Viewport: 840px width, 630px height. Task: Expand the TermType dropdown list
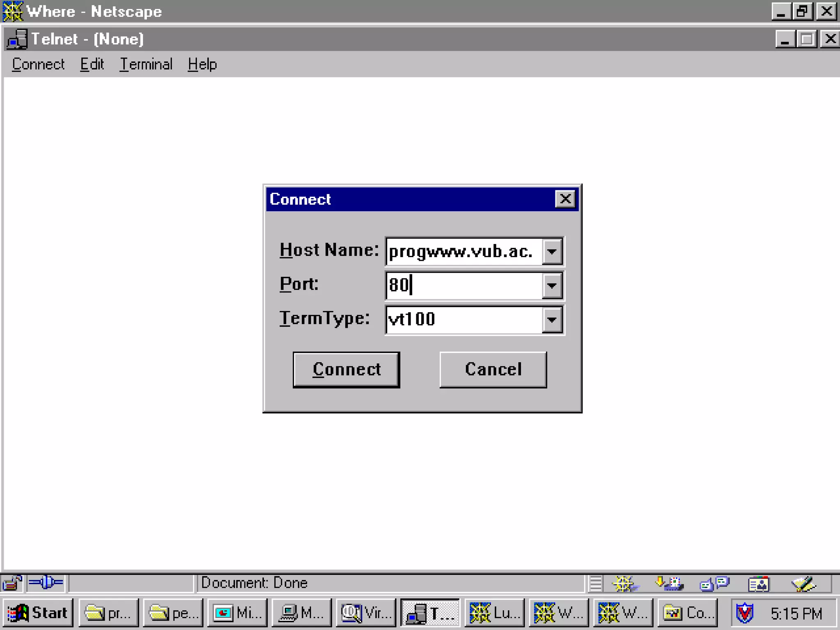tap(552, 319)
